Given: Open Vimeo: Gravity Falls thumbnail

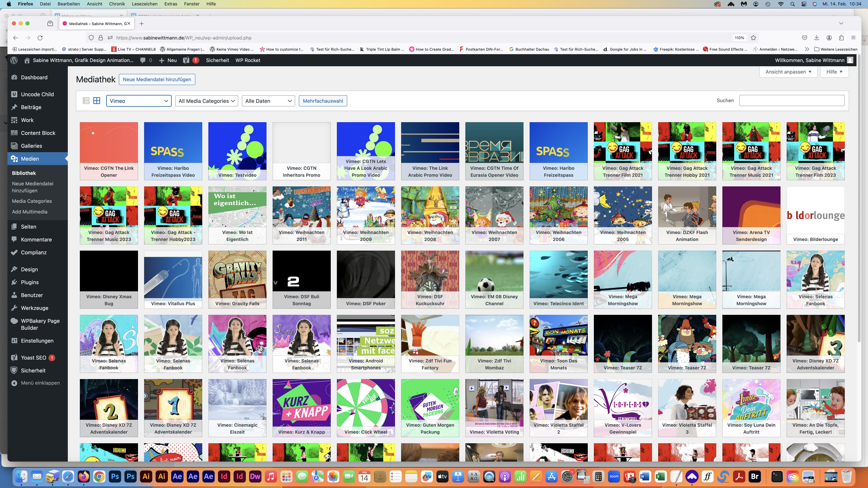Looking at the screenshot, I should 237,280.
